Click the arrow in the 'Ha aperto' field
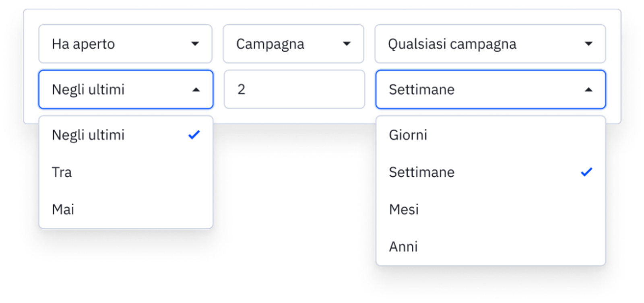This screenshot has width=644, height=303. 195,44
